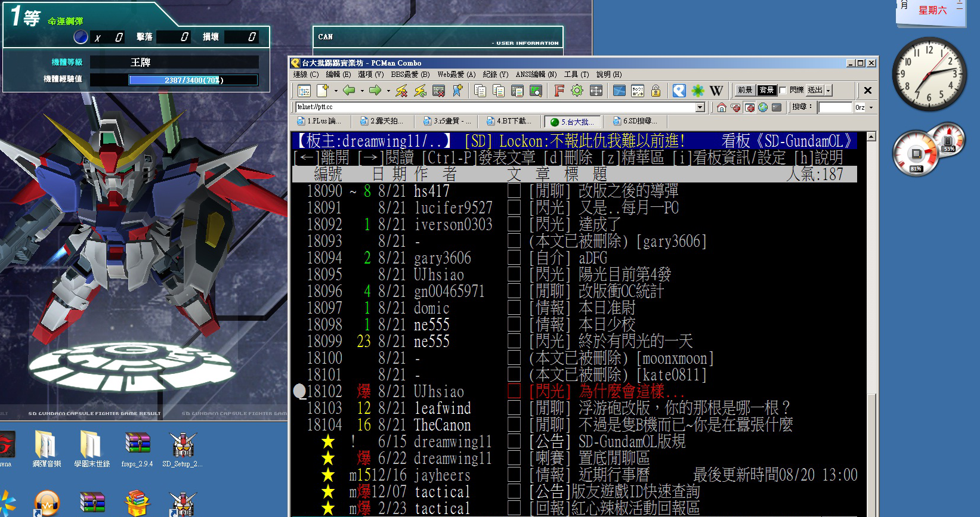Close the ANSI bar with the black X

868,91
